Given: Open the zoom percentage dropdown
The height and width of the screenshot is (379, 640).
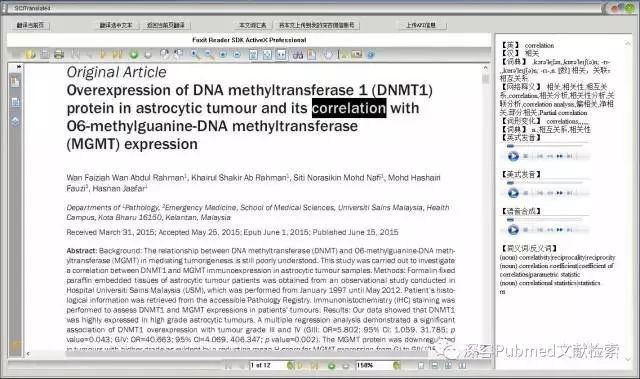Looking at the screenshot, I should point(396,365).
